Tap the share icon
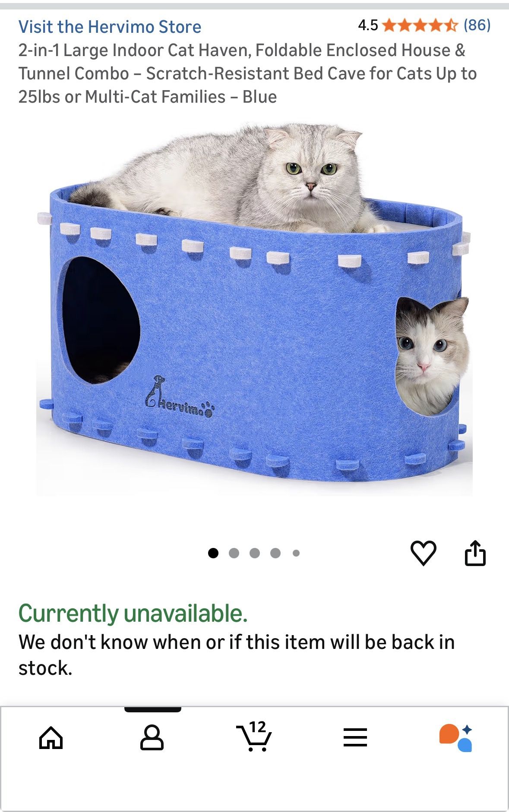Viewport: 509px width, 812px height. point(475,553)
